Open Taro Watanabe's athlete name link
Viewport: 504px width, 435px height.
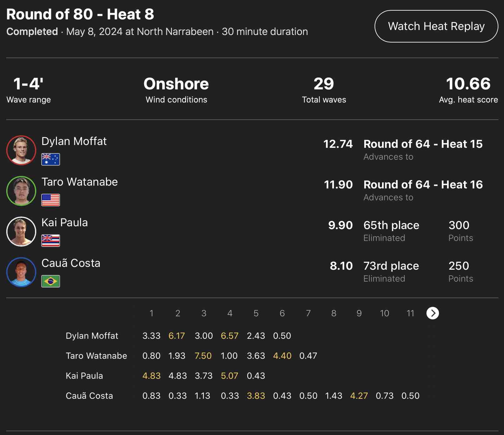[80, 182]
